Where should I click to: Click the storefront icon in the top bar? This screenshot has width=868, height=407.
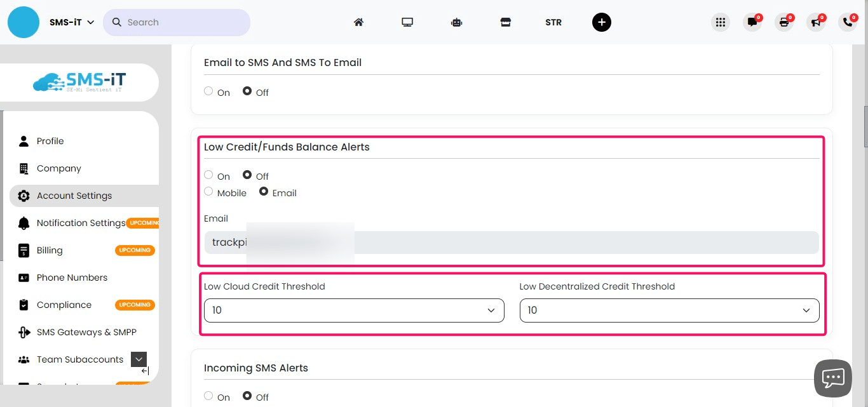coord(505,22)
